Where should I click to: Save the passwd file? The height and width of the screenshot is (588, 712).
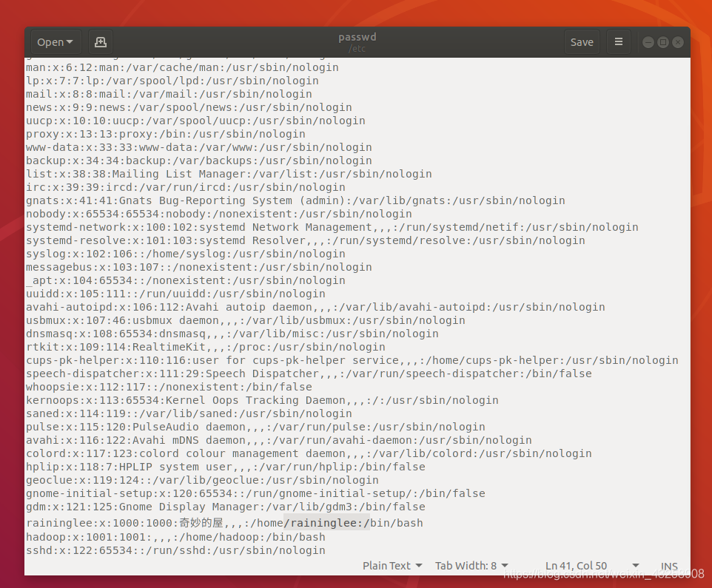582,42
